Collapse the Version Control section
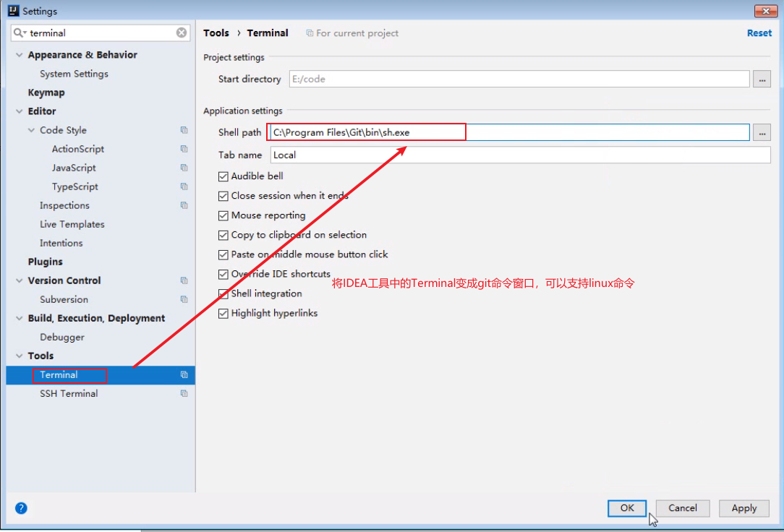The width and height of the screenshot is (784, 532). 19,280
